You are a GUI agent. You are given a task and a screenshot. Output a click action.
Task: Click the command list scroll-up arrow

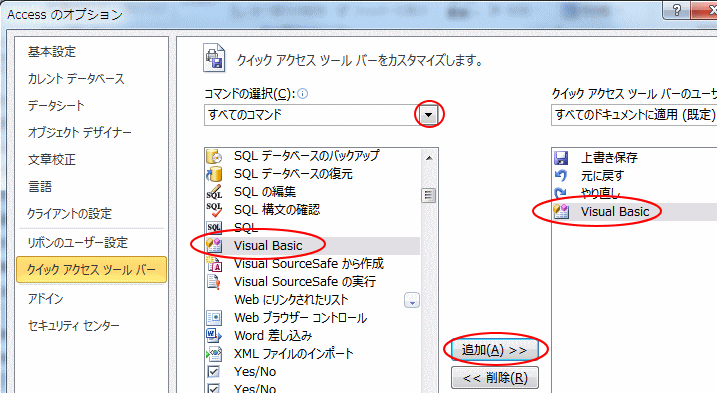(428, 158)
